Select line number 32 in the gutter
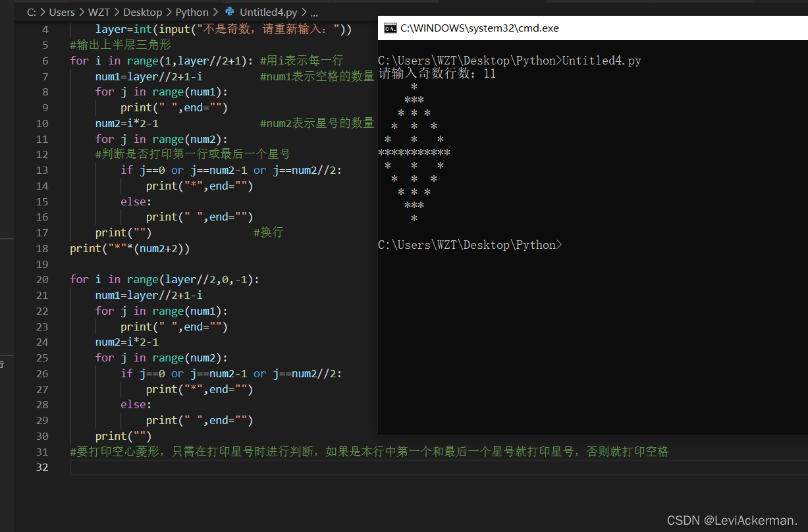Image resolution: width=808 pixels, height=532 pixels. pos(42,467)
